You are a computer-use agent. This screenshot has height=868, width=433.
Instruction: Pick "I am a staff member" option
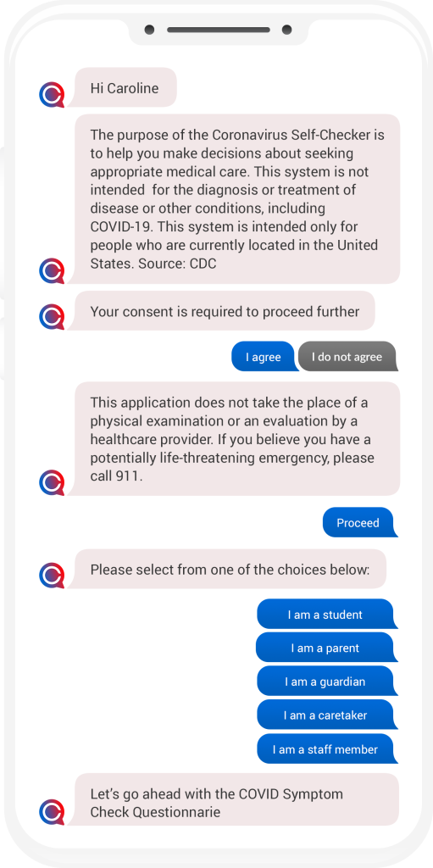point(327,749)
